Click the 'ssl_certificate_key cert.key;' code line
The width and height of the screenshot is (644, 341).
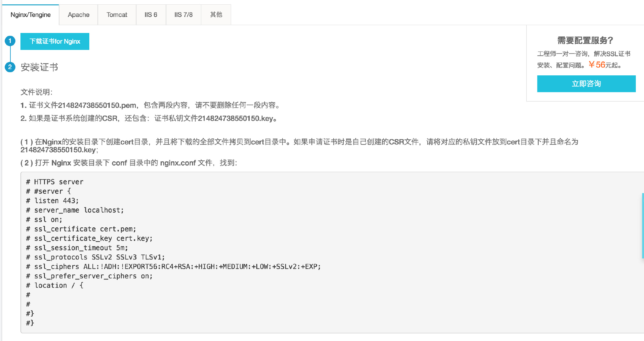[89, 238]
